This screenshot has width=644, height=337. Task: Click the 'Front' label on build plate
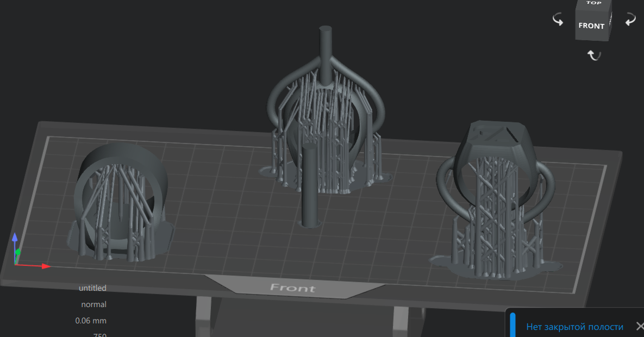293,288
